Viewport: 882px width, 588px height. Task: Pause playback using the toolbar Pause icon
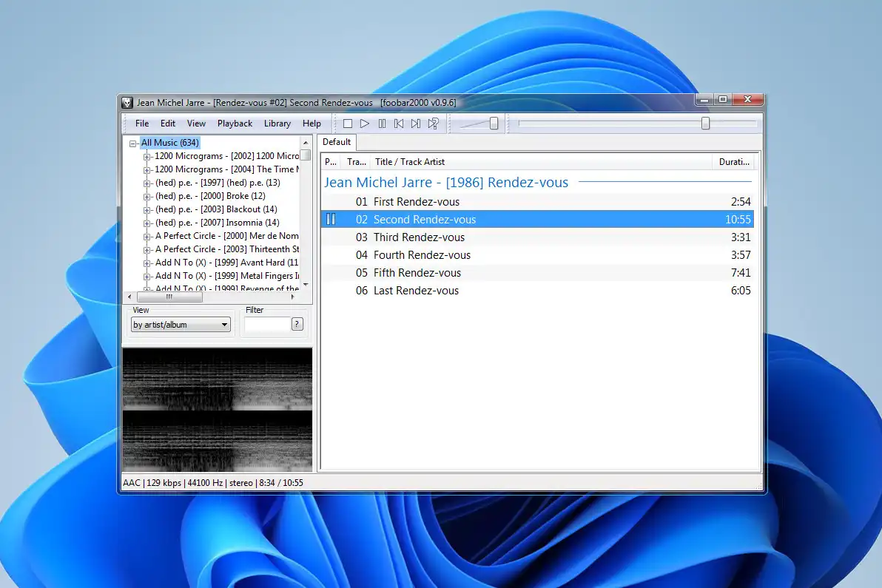click(x=382, y=124)
